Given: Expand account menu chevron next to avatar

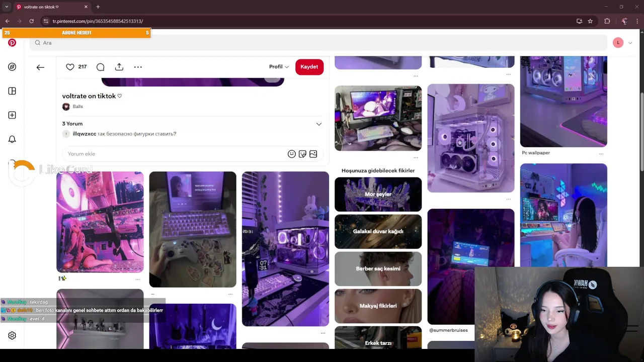Looking at the screenshot, I should (630, 43).
